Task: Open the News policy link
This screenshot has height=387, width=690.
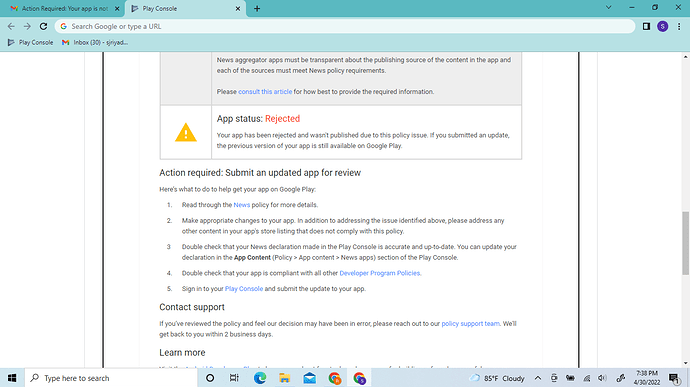Action: coord(242,205)
